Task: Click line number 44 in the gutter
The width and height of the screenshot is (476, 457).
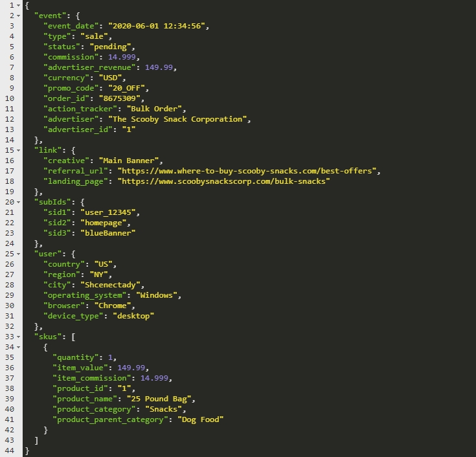Action: coord(10,451)
